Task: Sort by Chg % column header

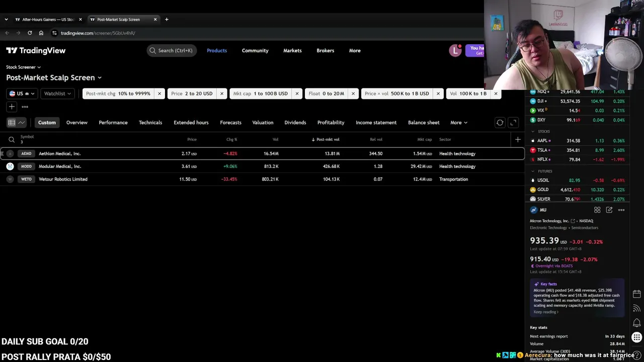Action: (x=231, y=140)
